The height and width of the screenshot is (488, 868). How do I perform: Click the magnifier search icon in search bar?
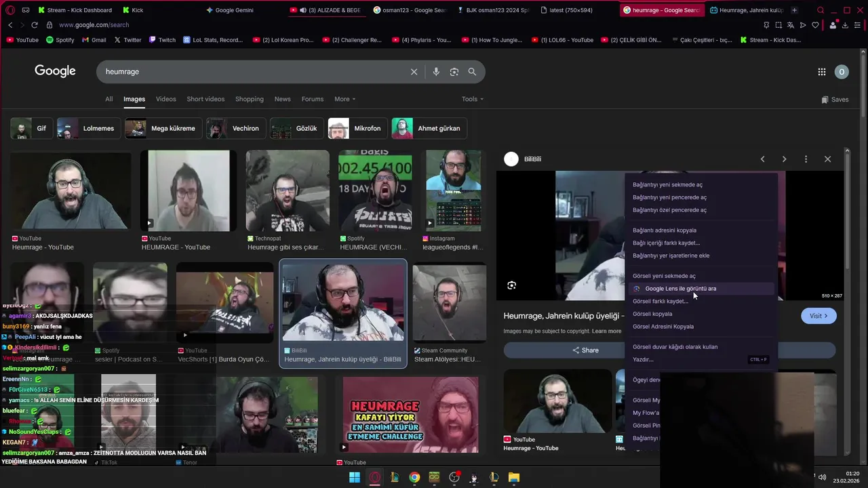tap(472, 72)
